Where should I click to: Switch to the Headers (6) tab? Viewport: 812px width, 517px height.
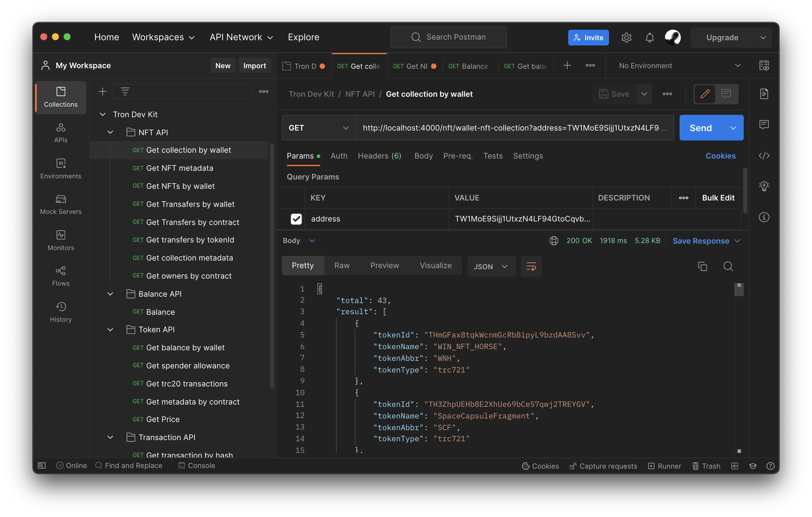point(379,156)
